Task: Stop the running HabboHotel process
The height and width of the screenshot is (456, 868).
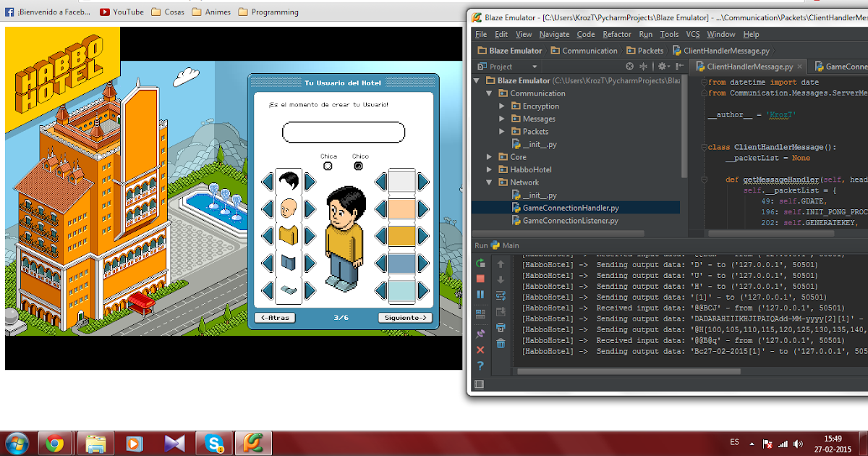Action: (480, 278)
